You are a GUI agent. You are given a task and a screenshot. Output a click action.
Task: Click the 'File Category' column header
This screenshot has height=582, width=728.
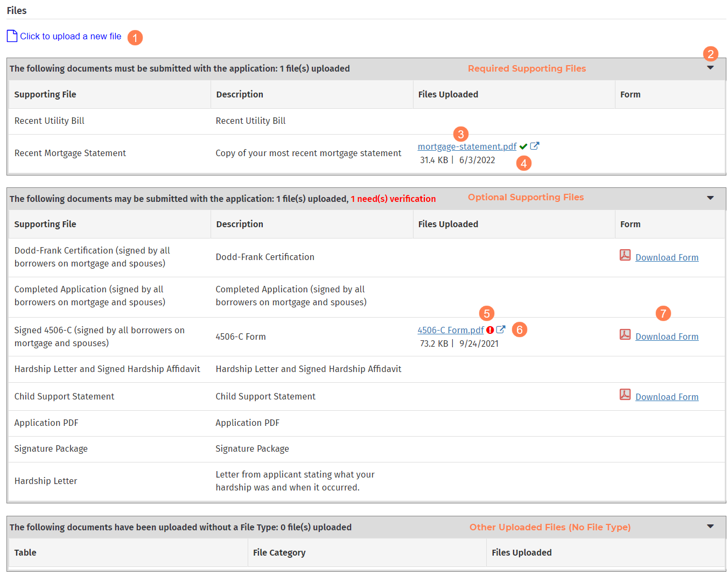(279, 552)
